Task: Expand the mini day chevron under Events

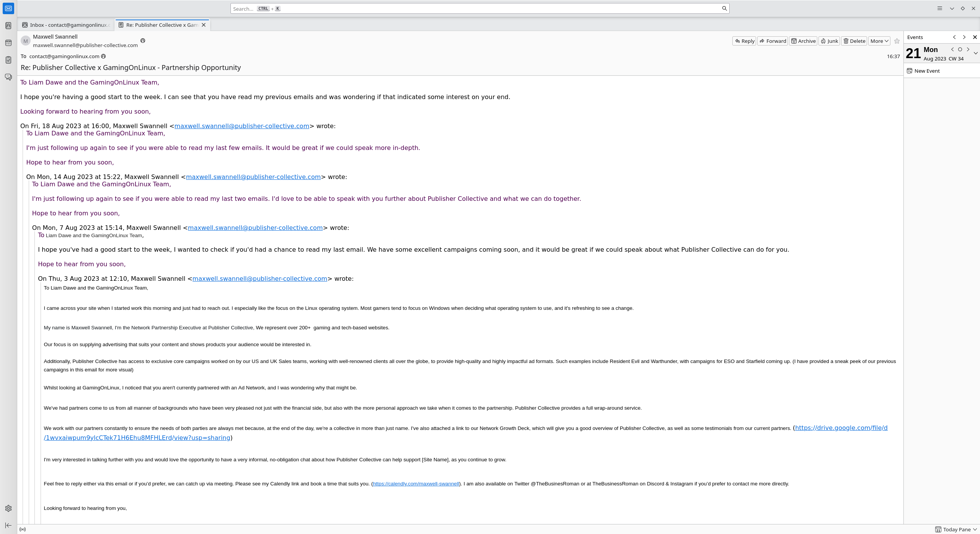Action: 975,53
